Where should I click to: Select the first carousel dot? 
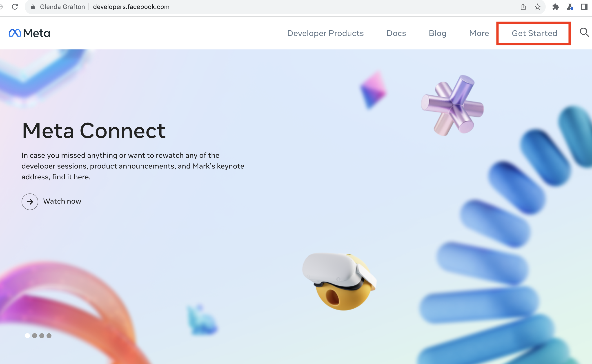pos(27,336)
